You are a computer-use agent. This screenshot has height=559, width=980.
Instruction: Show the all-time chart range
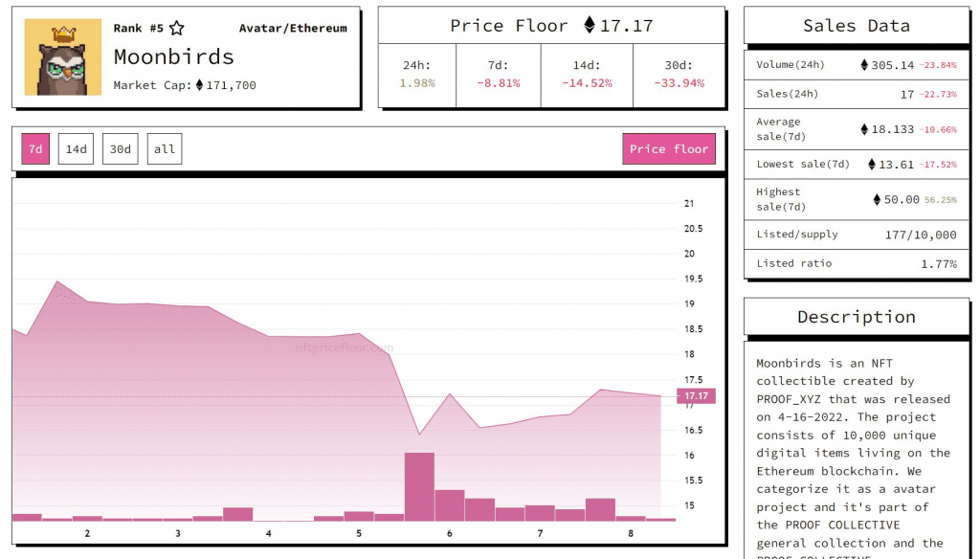click(165, 149)
